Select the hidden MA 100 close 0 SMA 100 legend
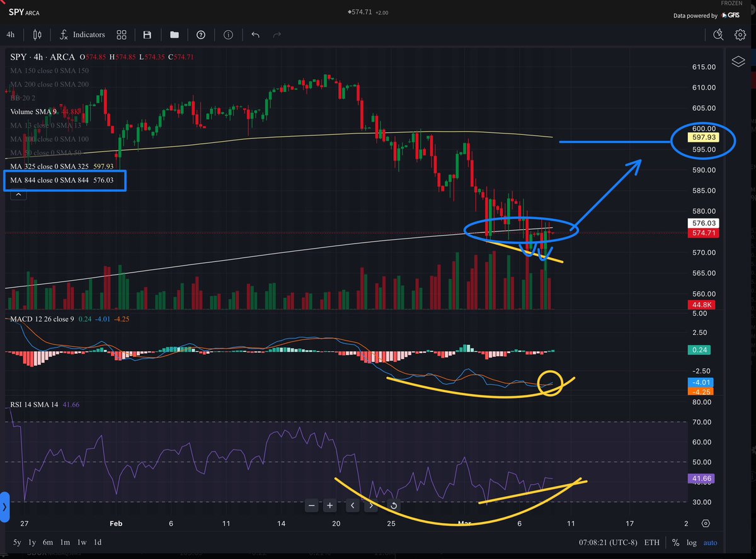 50,139
